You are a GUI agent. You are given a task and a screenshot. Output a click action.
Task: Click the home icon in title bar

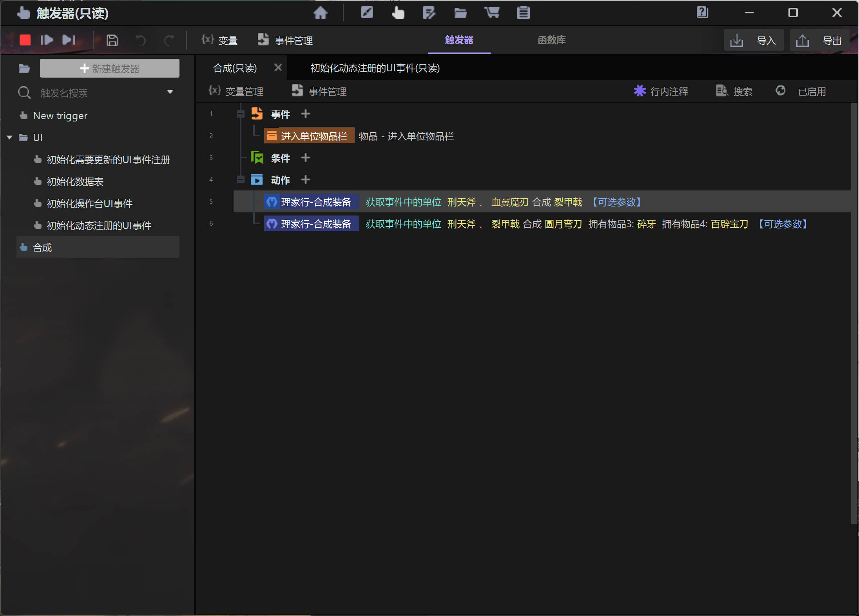click(x=320, y=13)
